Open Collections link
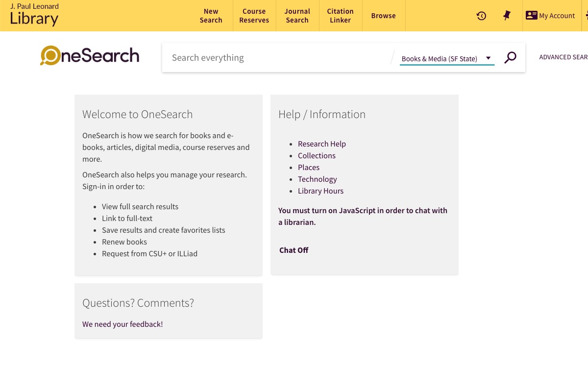Image resolution: width=588 pixels, height=392 pixels. click(317, 156)
